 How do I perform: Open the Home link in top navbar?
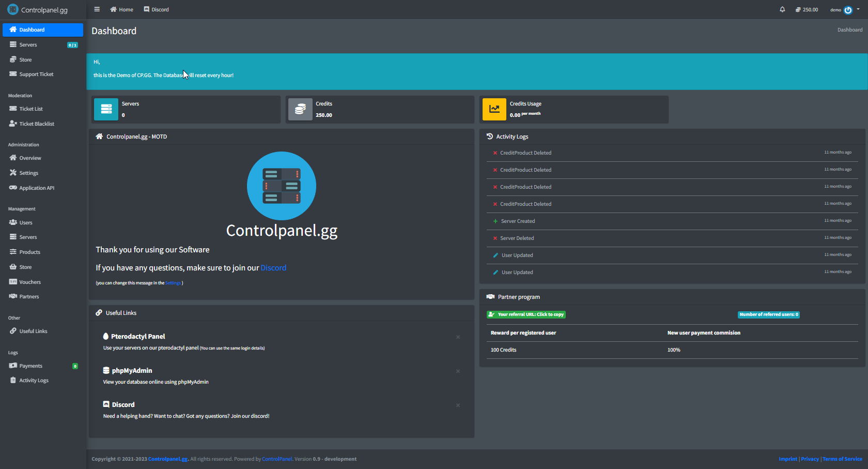point(121,9)
